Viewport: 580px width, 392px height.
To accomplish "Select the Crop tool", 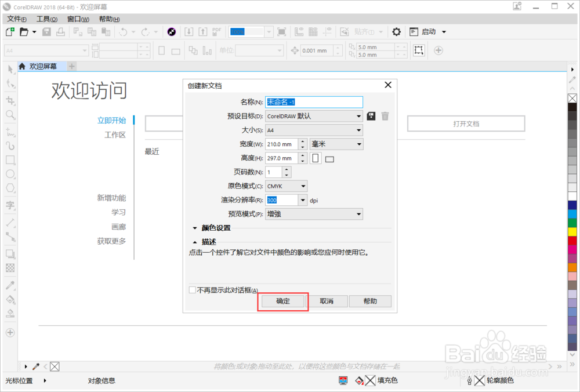I will click(10, 100).
